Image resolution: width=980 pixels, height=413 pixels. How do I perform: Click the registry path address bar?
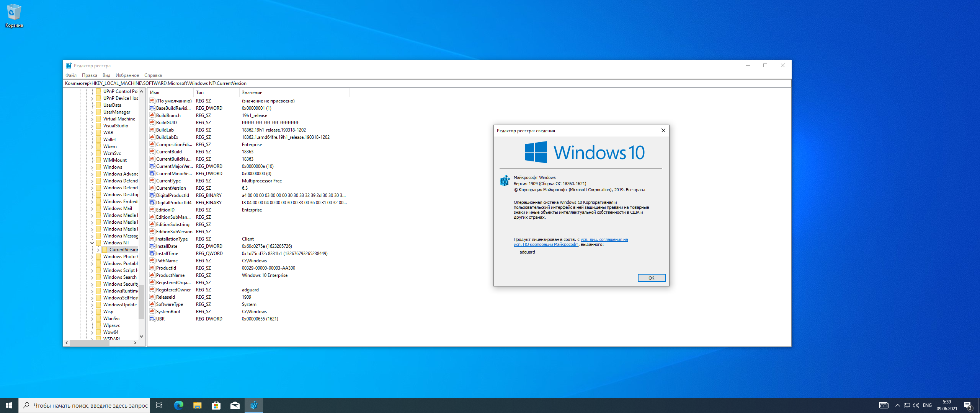coord(427,83)
